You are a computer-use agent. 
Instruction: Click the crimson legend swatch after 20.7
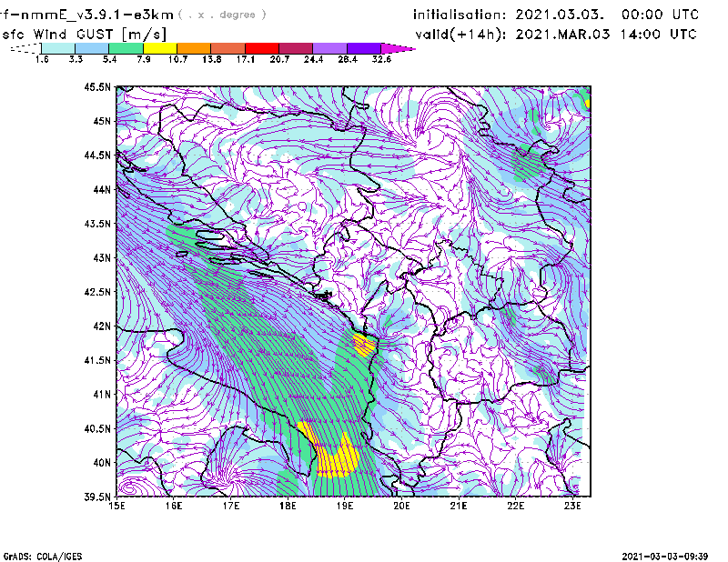tap(296, 48)
